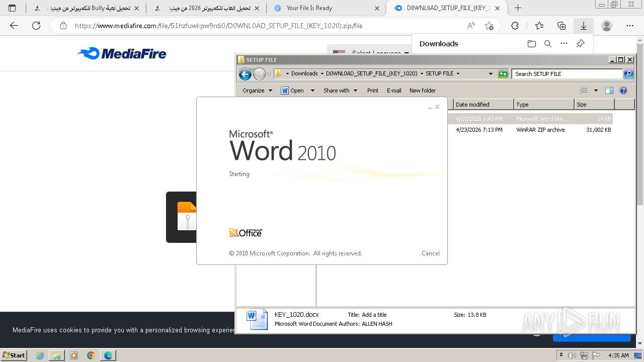Add this page to favorites star
The width and height of the screenshot is (644, 362).
pos(489,26)
